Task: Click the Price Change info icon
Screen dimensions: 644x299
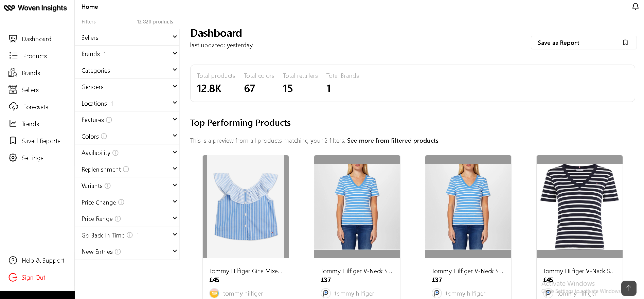Action: click(x=121, y=202)
